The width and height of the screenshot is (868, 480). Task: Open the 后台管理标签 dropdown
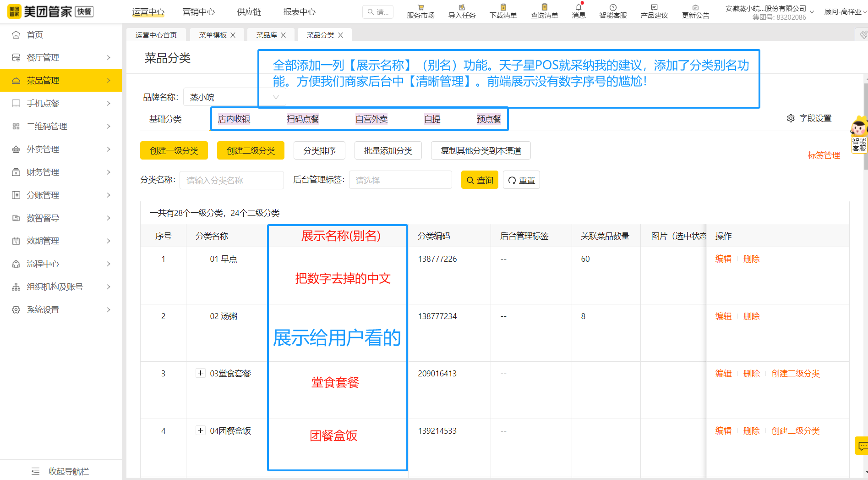coord(400,180)
